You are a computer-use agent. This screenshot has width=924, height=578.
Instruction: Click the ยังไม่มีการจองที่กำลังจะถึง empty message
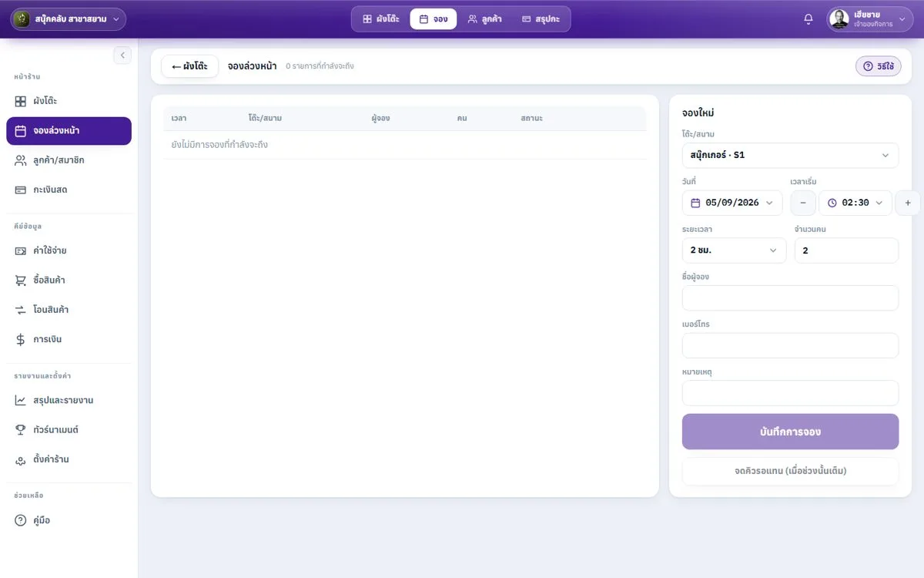coord(219,145)
